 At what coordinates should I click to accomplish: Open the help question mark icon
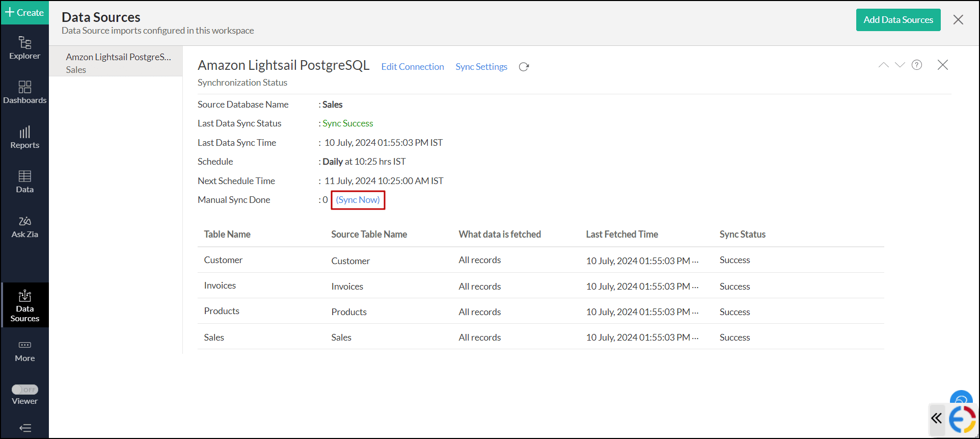917,65
